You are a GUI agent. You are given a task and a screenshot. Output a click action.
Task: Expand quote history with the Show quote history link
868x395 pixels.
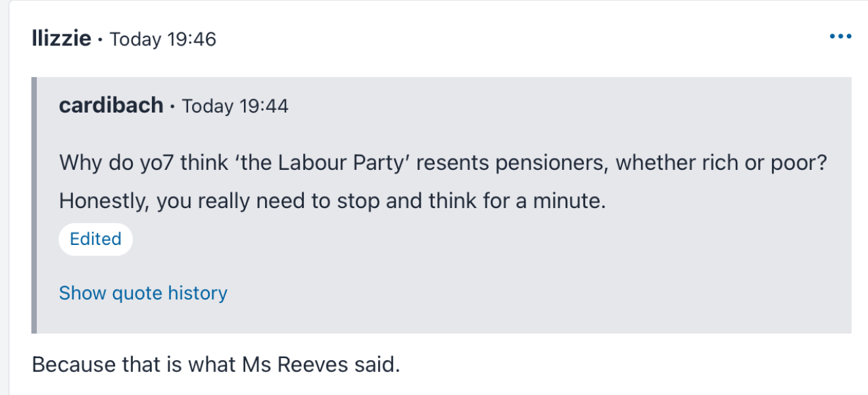[143, 292]
